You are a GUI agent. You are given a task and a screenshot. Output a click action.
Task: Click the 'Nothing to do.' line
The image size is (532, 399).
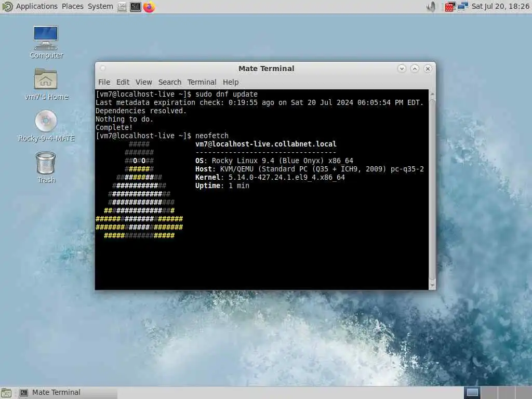pyautogui.click(x=124, y=119)
